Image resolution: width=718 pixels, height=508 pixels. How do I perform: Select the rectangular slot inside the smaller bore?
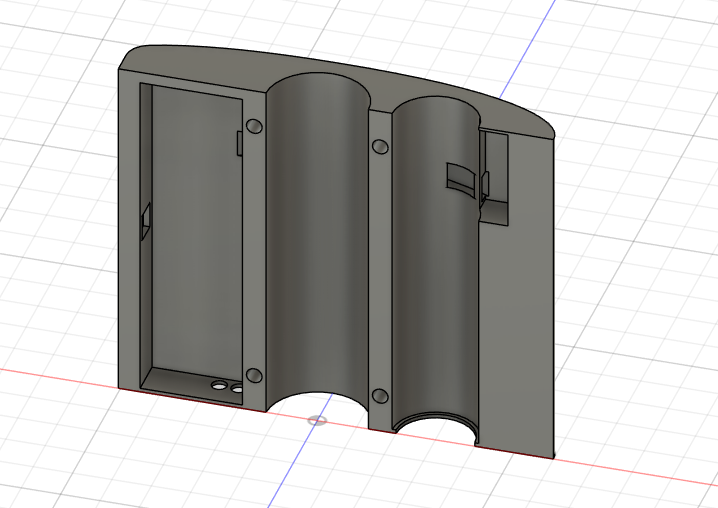tap(461, 179)
